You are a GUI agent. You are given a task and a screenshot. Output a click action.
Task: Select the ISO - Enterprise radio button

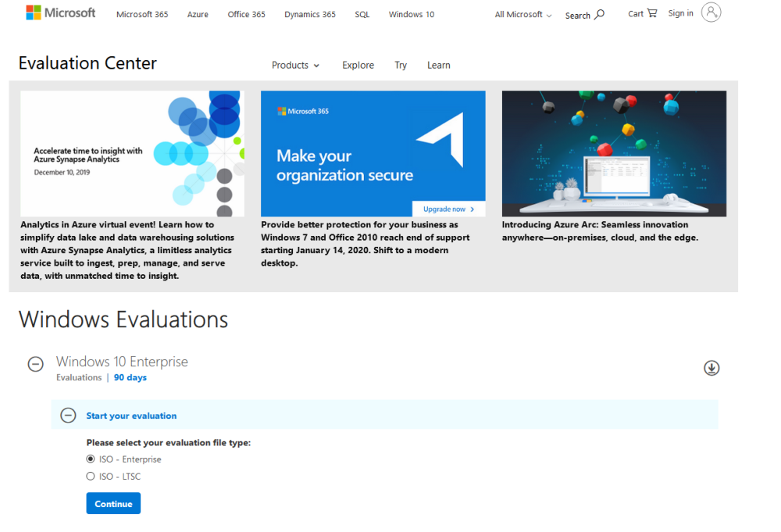point(90,459)
